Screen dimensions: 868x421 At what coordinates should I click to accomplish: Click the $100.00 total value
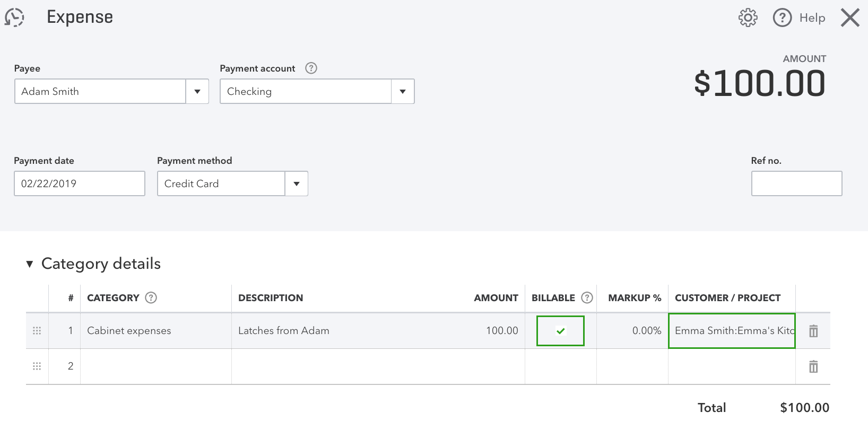click(x=804, y=407)
